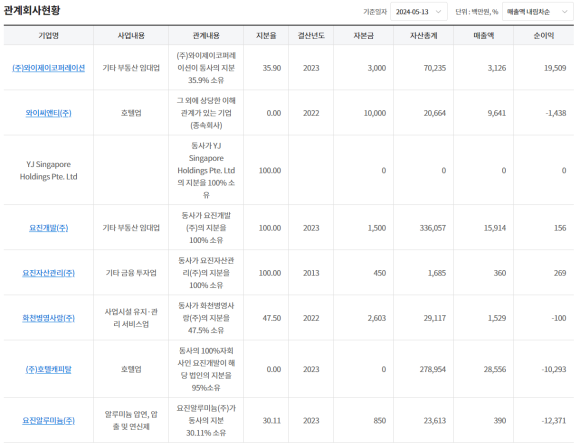Click the 23,613 total assets value

(435, 421)
